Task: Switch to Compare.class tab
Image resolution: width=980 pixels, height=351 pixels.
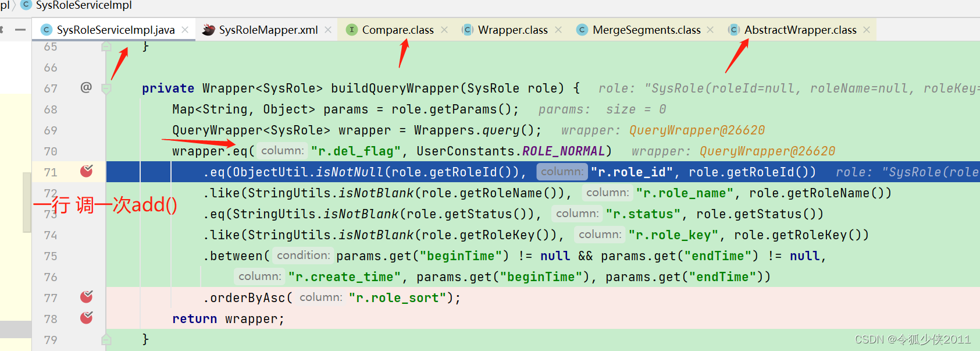Action: (398, 30)
